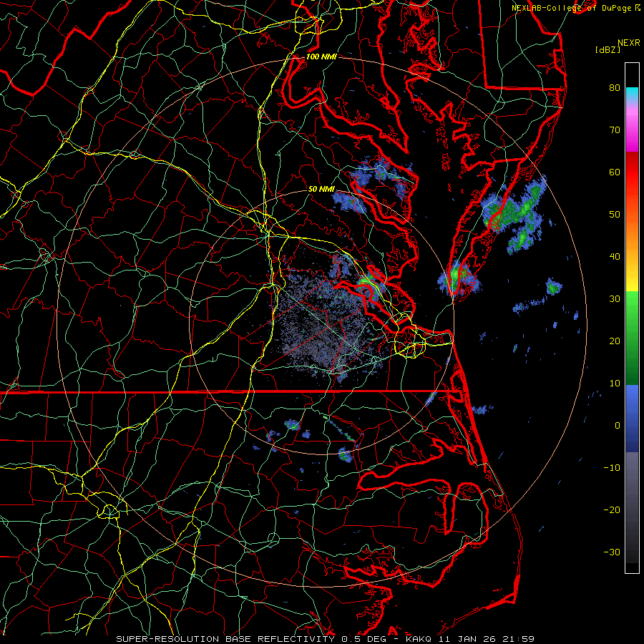Click the 30 dBZ value on the legend
This screenshot has height=644, width=644.
[x=615, y=298]
